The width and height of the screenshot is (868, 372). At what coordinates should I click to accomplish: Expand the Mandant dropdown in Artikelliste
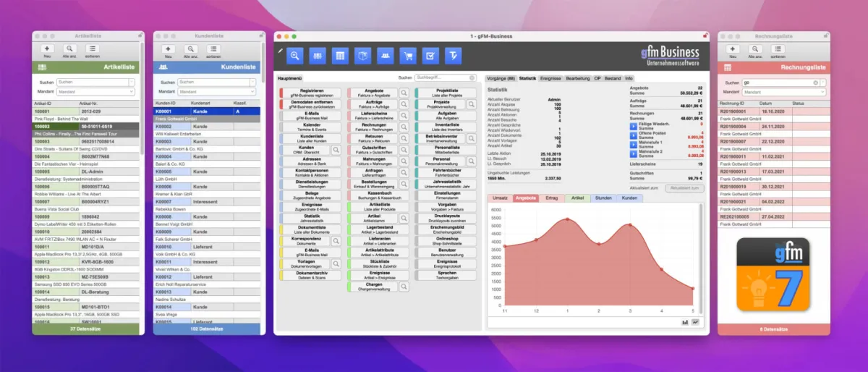click(x=95, y=92)
